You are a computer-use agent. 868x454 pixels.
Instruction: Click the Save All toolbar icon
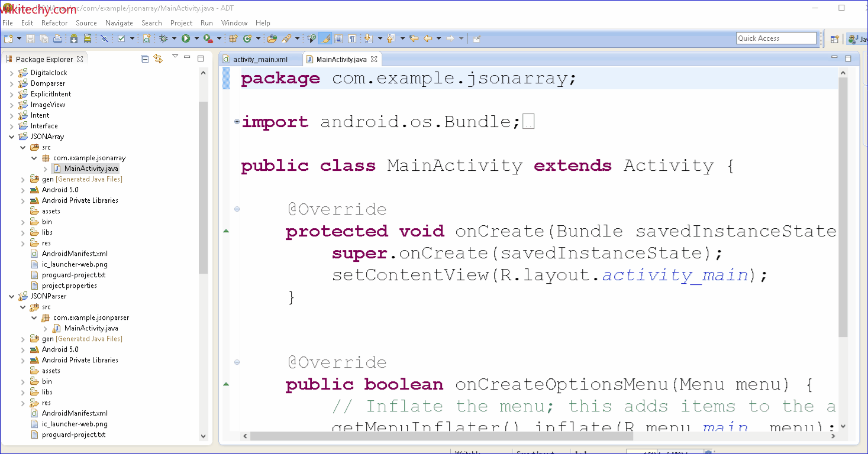tap(44, 38)
